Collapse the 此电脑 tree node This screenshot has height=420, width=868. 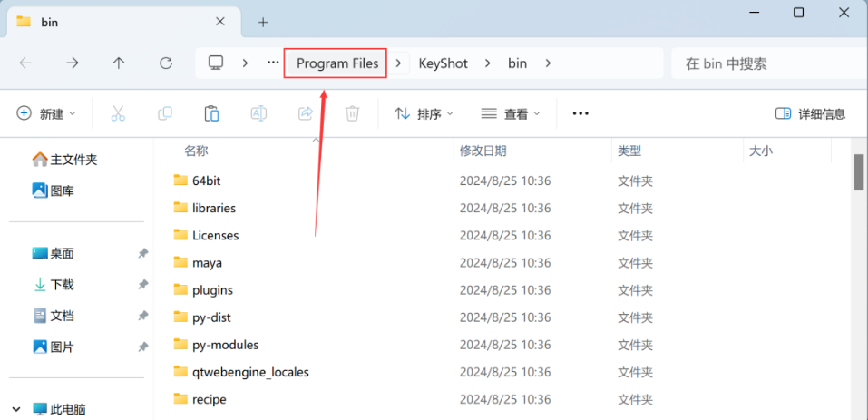click(16, 409)
